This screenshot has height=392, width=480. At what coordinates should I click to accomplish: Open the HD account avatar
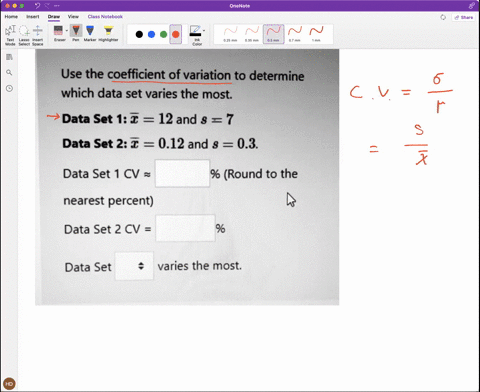pyautogui.click(x=9, y=384)
